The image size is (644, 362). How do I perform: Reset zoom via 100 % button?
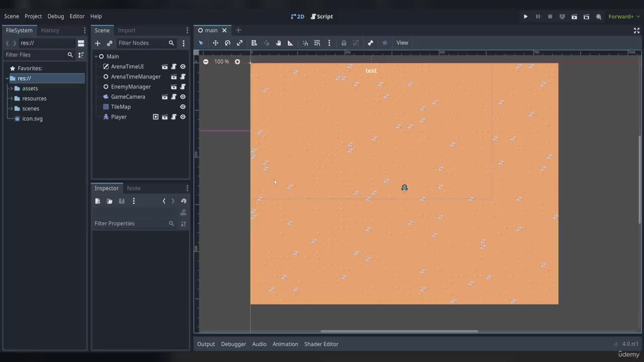(221, 61)
